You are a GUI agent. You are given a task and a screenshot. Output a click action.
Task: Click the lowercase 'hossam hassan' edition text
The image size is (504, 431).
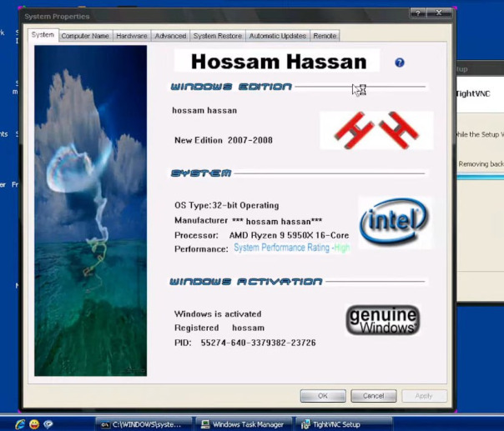click(204, 110)
